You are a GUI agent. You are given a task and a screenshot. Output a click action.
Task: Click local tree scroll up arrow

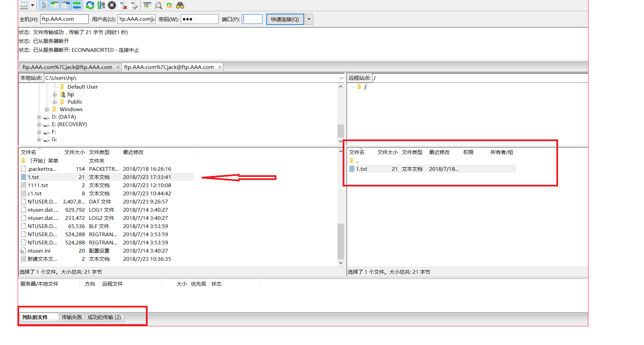point(341,87)
